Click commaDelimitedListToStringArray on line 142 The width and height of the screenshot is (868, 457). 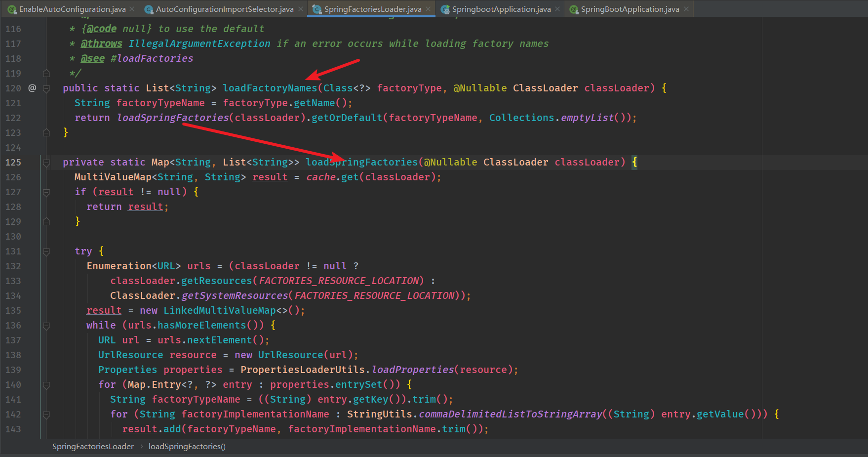[511, 414]
